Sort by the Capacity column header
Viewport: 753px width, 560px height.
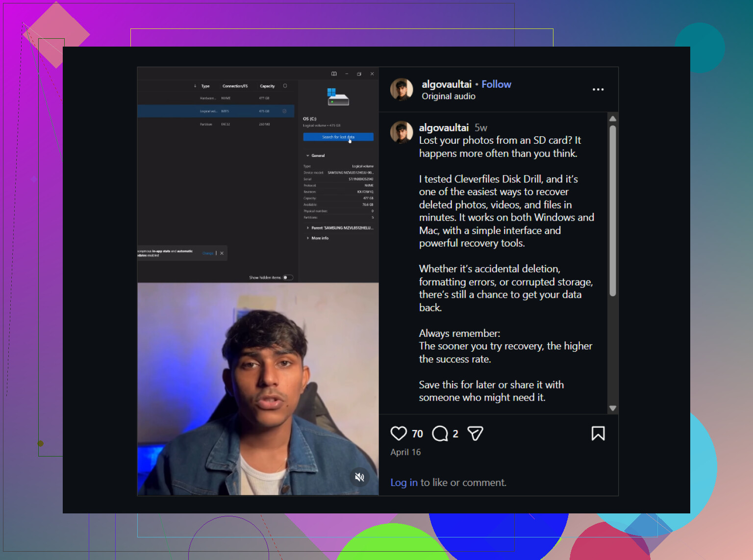pos(267,86)
